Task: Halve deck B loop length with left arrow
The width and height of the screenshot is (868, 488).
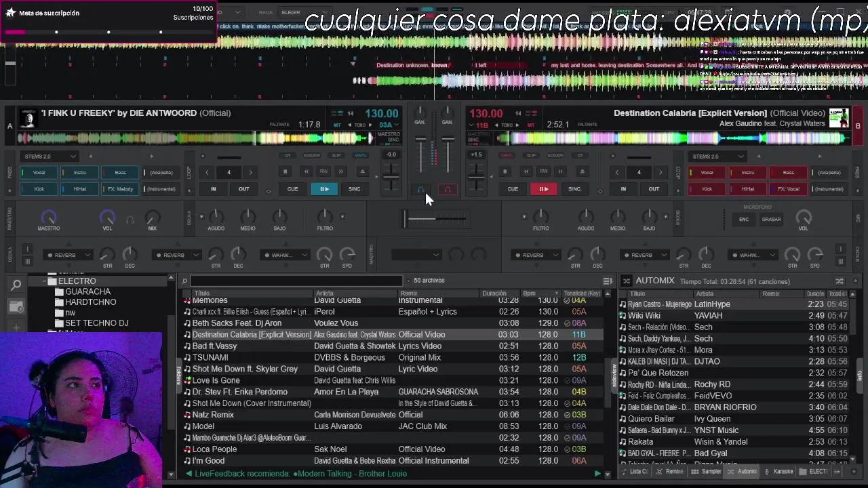Action: pyautogui.click(x=616, y=172)
